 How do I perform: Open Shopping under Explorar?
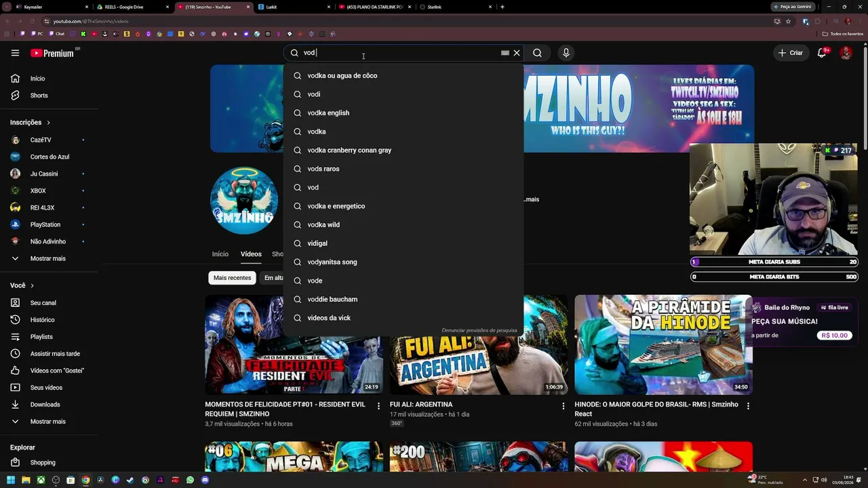point(49,462)
